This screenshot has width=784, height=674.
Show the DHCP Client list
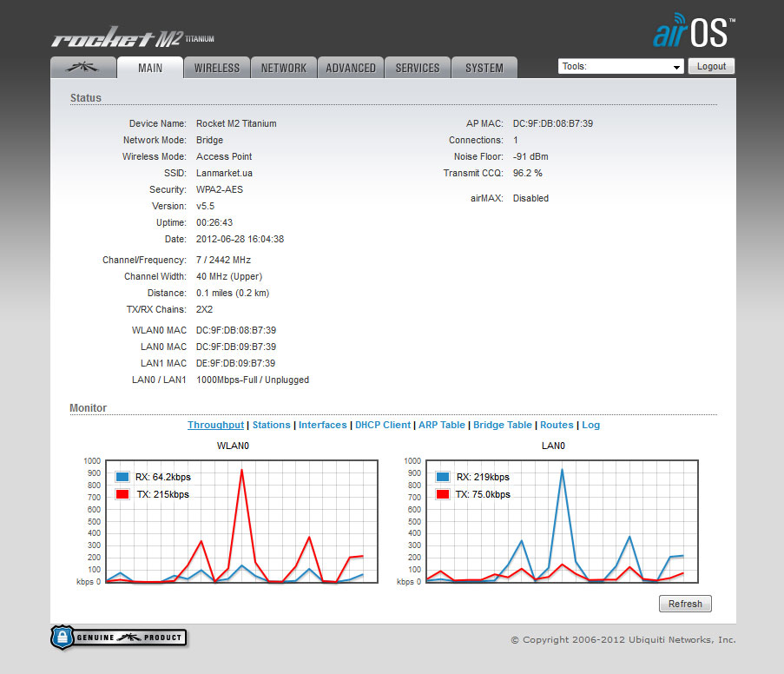pos(382,425)
